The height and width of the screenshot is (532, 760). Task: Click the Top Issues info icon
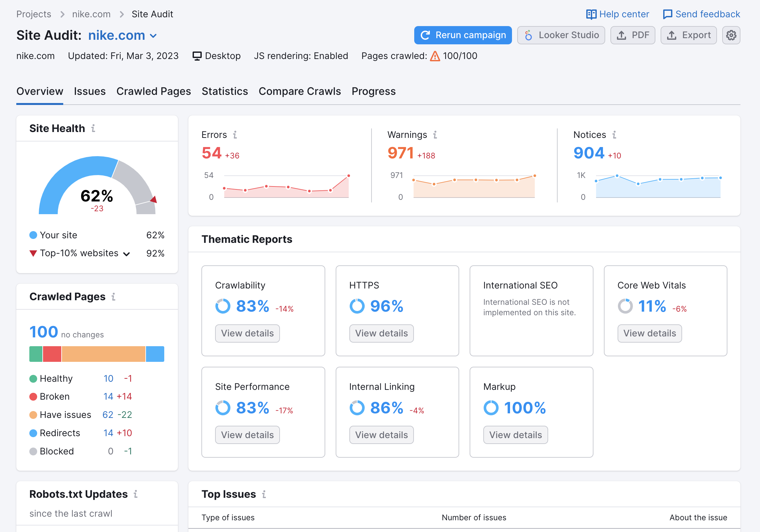coord(264,494)
